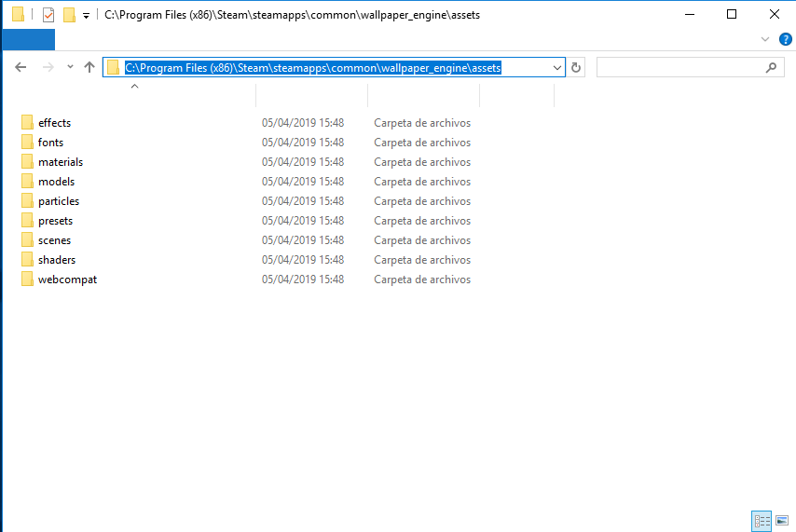
Task: Select the materials folder icon
Action: pyautogui.click(x=27, y=162)
